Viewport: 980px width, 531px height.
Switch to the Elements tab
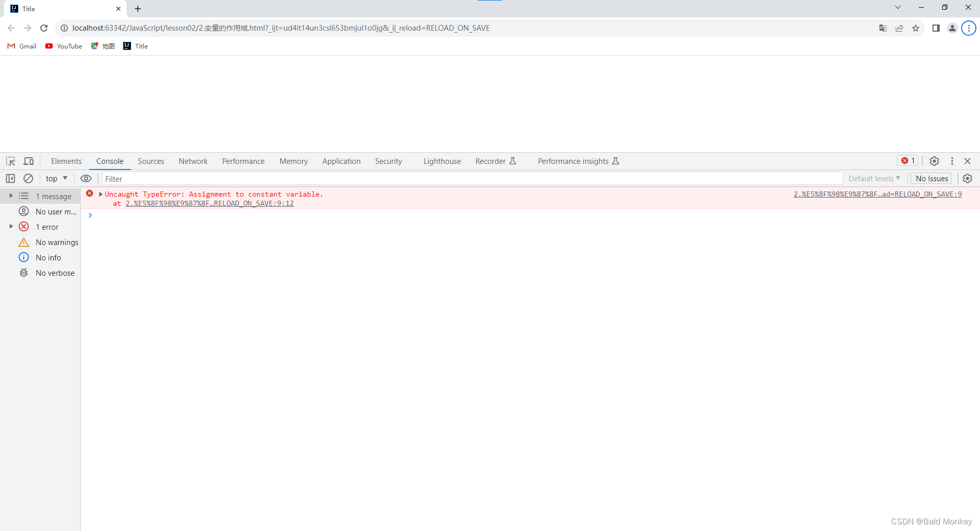(66, 161)
